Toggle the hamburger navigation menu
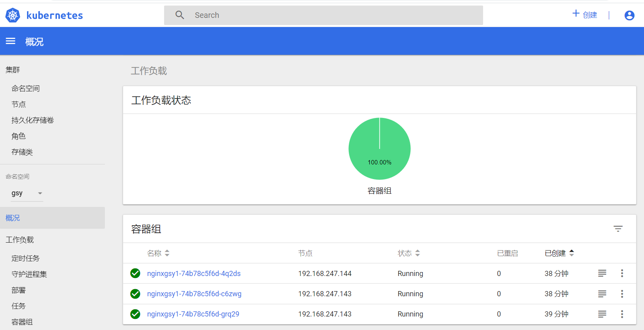 (x=11, y=41)
